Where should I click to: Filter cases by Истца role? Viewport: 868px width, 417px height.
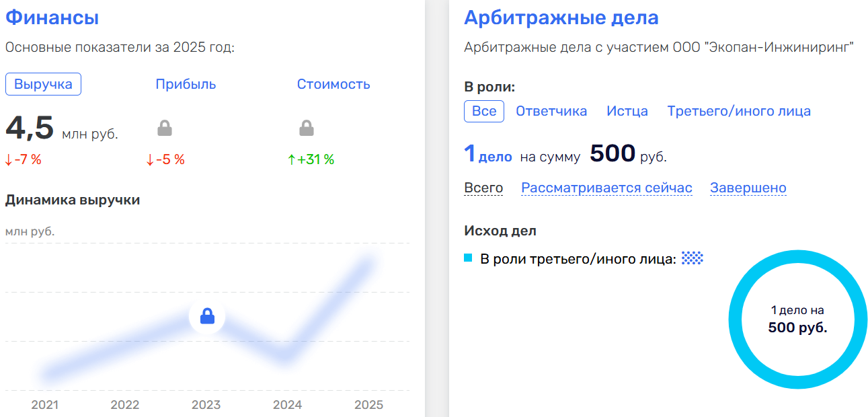click(627, 112)
